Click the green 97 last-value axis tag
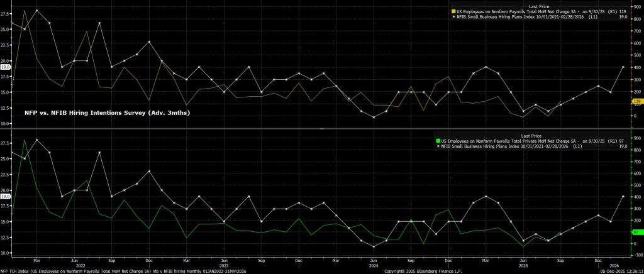644x274 pixels. coord(636,232)
